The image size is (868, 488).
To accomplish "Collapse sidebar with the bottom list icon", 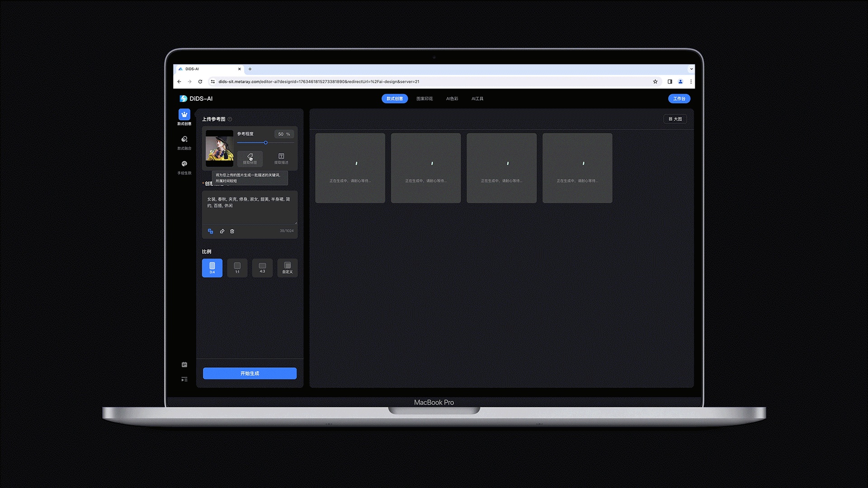I will [184, 380].
